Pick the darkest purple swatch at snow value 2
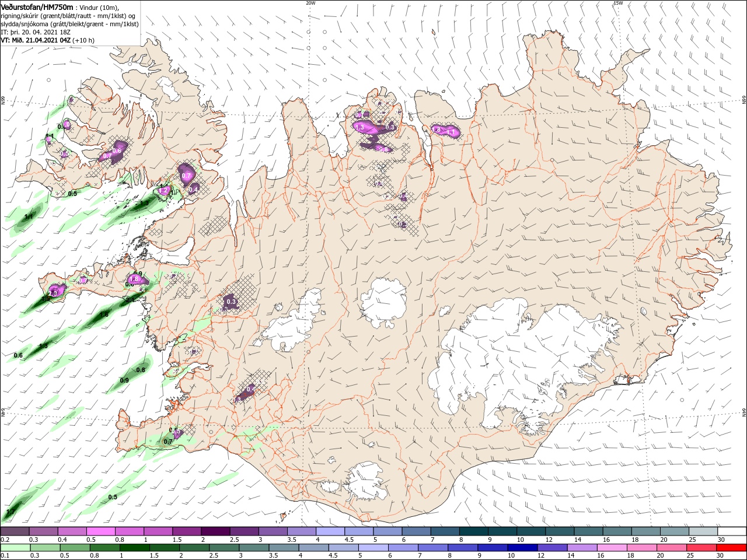The height and width of the screenshot is (560, 747). pyautogui.click(x=215, y=531)
